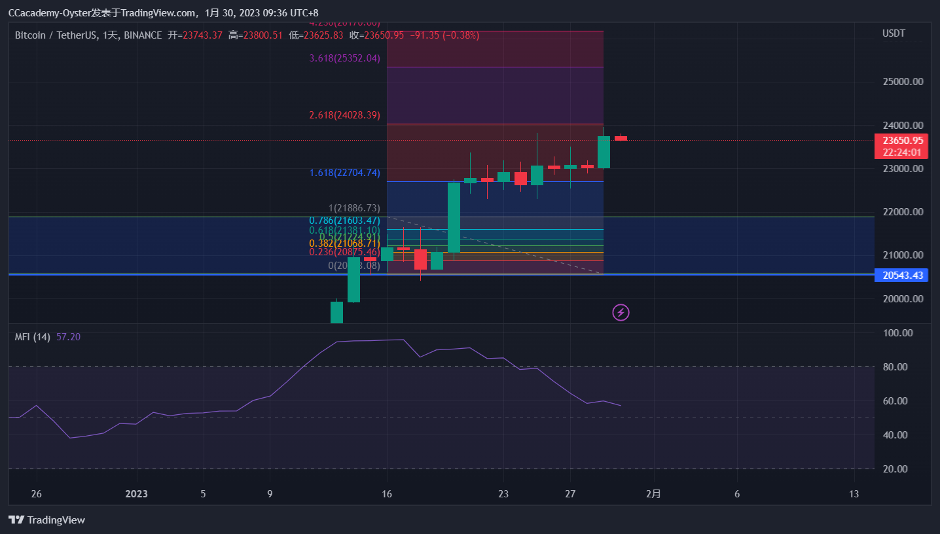Select the 1.618 (22704.74) Fibonacci level label

click(x=344, y=173)
